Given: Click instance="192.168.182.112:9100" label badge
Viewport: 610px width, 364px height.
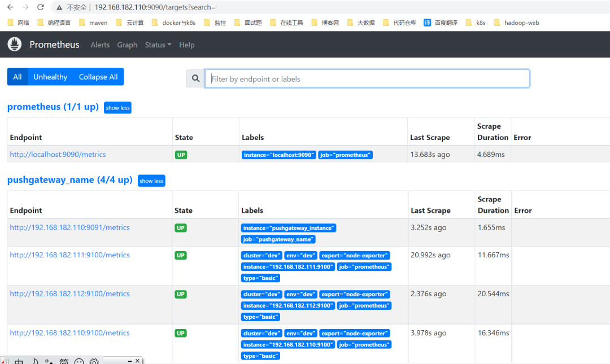Looking at the screenshot, I should [288, 306].
